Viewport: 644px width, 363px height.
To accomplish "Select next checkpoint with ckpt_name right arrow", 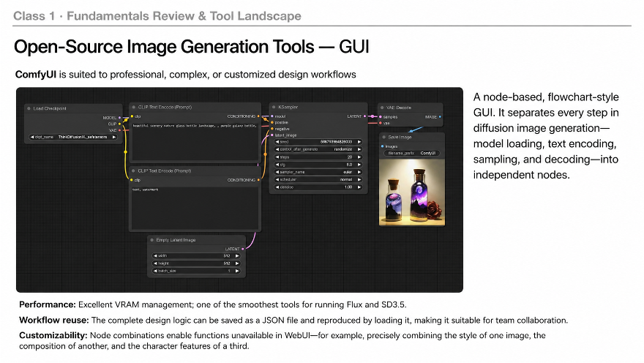I will pyautogui.click(x=114, y=137).
